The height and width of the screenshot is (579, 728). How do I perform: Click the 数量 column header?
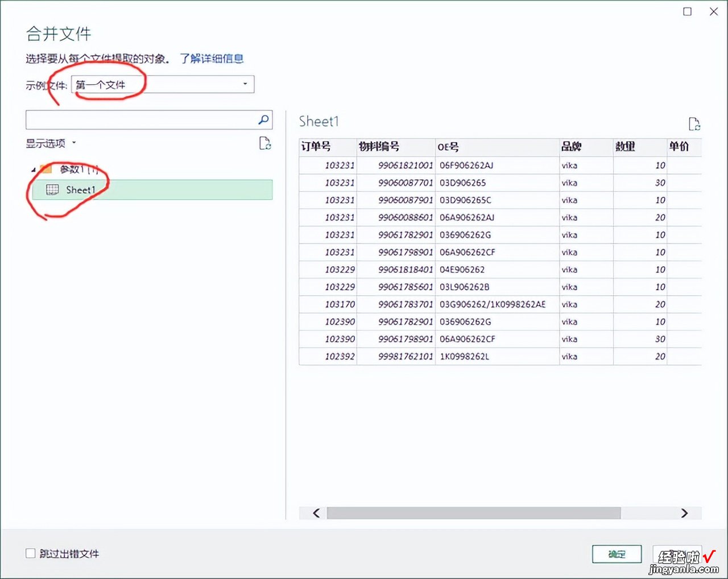pos(640,147)
